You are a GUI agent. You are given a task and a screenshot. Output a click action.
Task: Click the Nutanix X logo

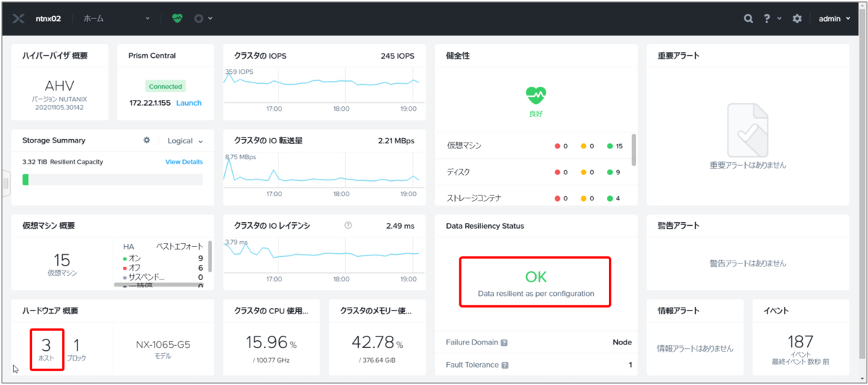pyautogui.click(x=19, y=18)
